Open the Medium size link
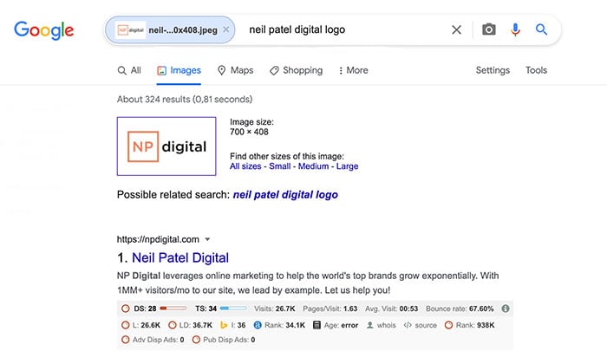Screen dimensions: 607x364 tap(313, 166)
